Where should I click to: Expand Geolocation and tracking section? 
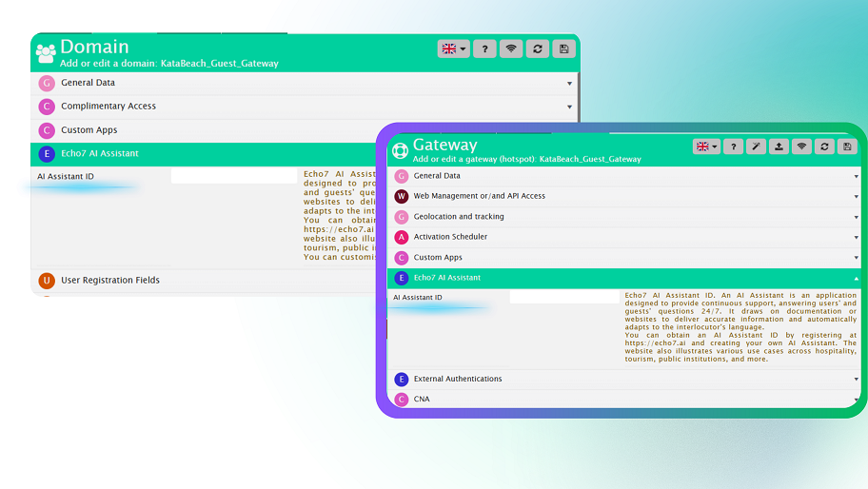tap(625, 217)
